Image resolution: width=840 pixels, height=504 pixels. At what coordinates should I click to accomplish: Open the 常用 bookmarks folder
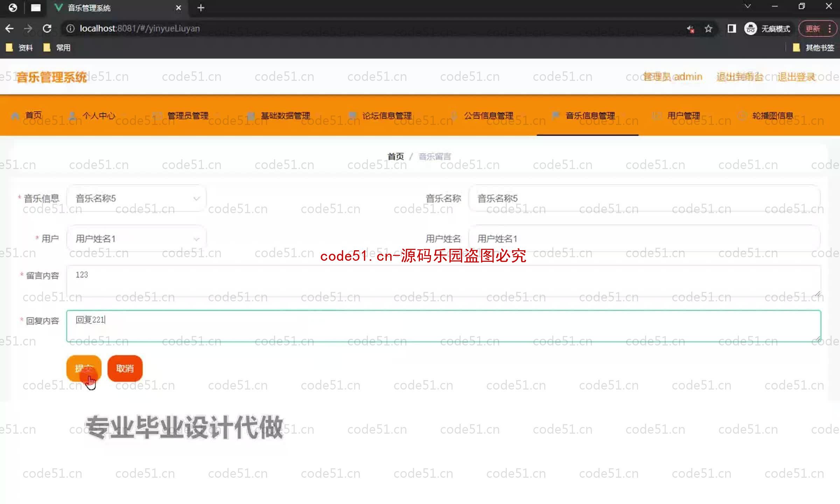click(x=57, y=48)
